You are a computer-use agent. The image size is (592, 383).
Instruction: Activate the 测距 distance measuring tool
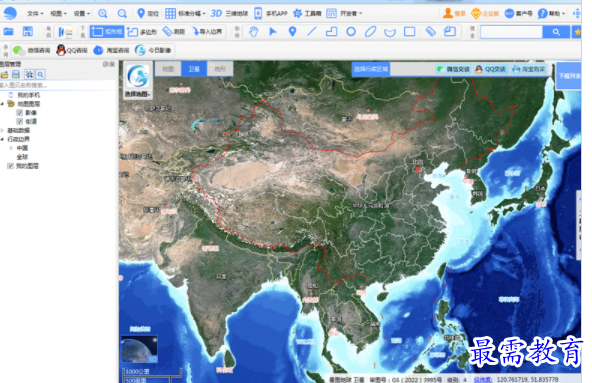(174, 32)
